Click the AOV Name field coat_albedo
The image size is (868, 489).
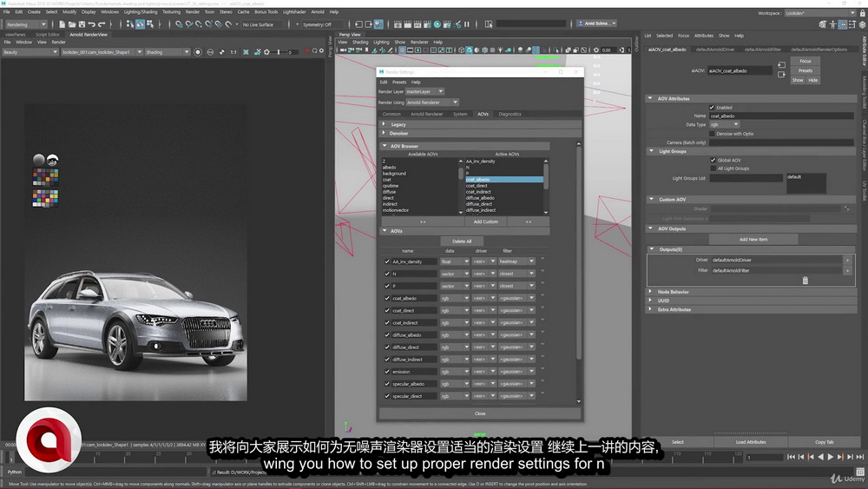pyautogui.click(x=781, y=116)
